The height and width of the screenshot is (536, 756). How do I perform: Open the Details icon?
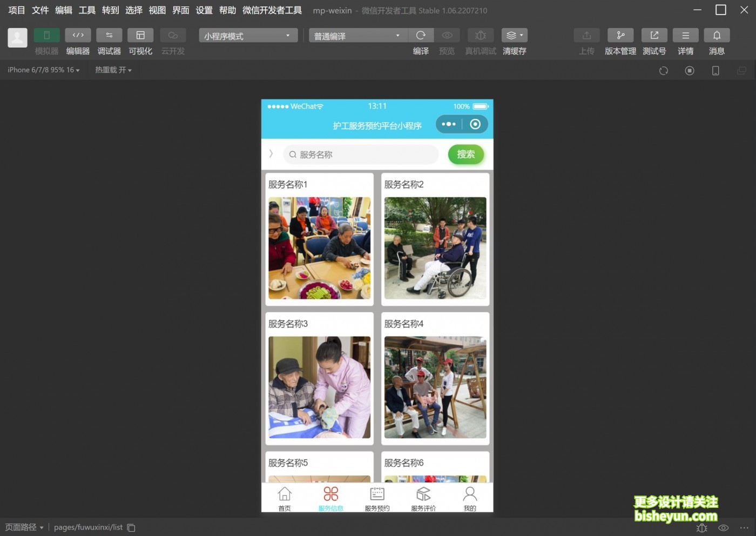[686, 35]
